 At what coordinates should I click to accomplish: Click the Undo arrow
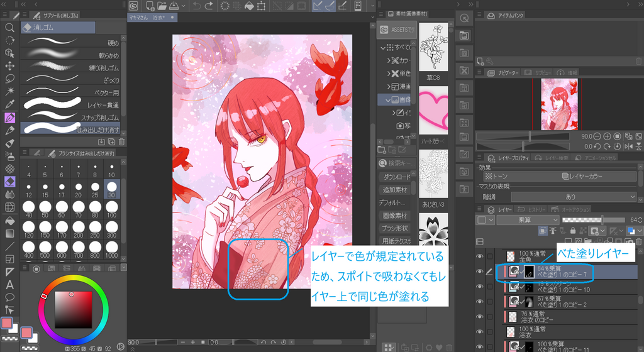point(197,6)
